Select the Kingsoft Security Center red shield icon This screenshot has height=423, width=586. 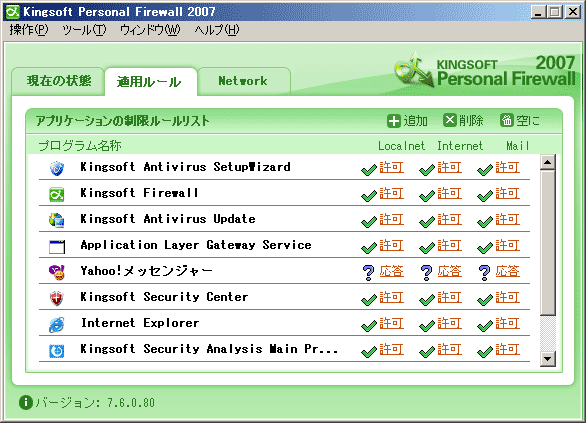coord(57,298)
